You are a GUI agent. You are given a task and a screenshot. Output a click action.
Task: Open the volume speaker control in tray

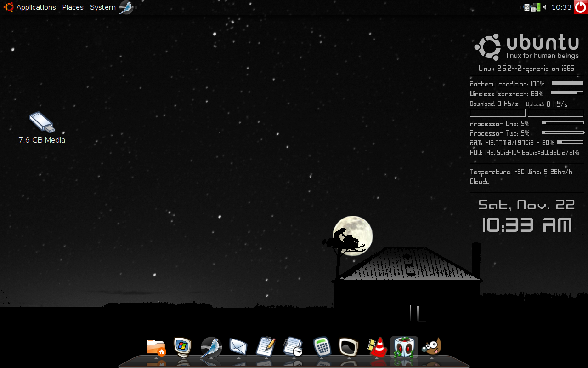pyautogui.click(x=544, y=7)
